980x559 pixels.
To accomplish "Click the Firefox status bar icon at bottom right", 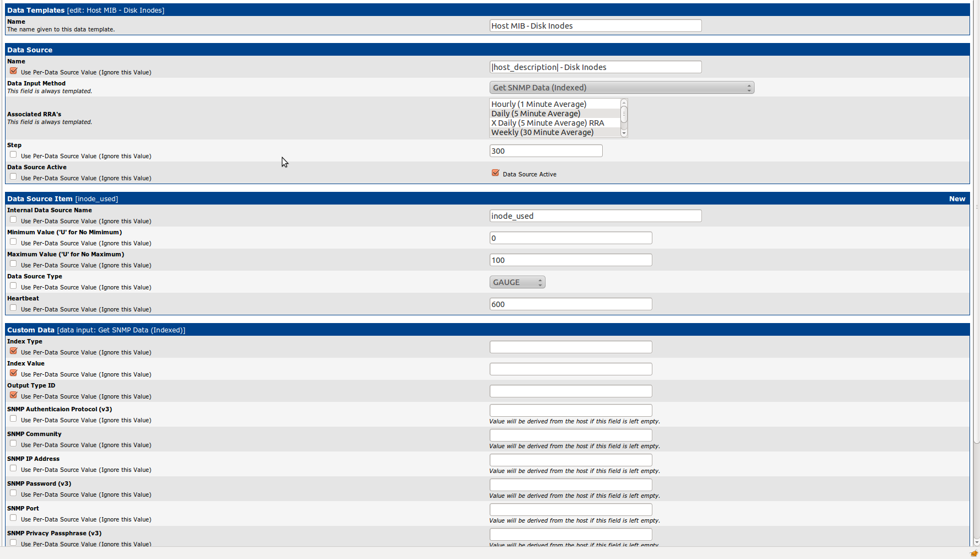I will [x=974, y=553].
